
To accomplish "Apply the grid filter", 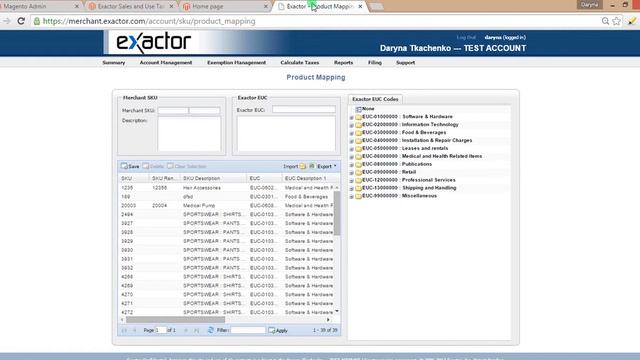I will pos(278,330).
